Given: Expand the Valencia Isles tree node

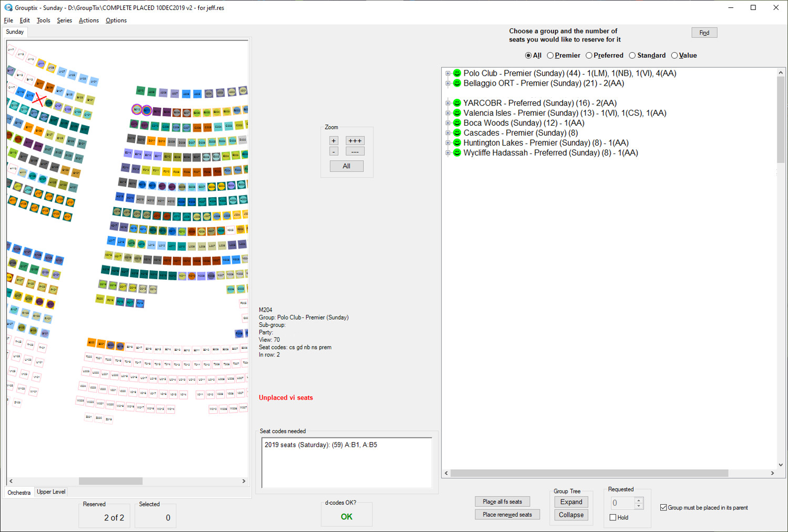Looking at the screenshot, I should point(447,112).
